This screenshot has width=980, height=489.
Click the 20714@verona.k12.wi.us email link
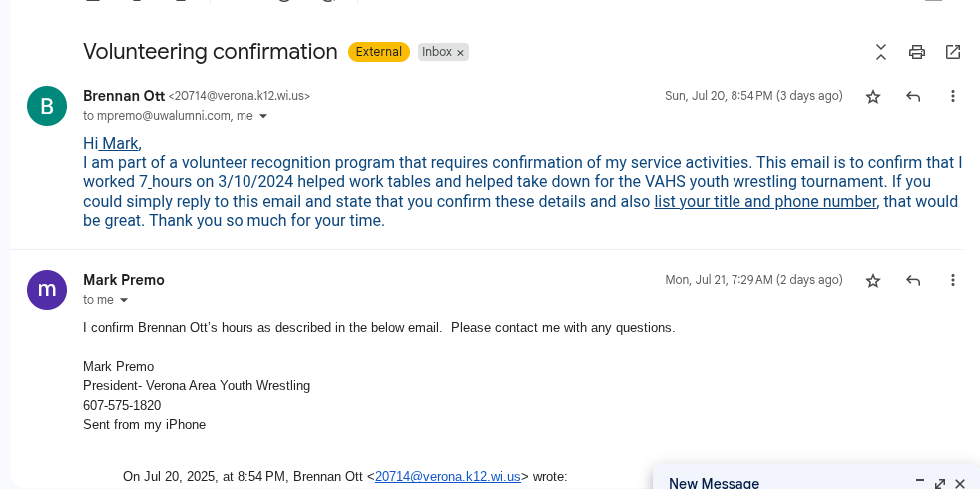click(x=447, y=476)
